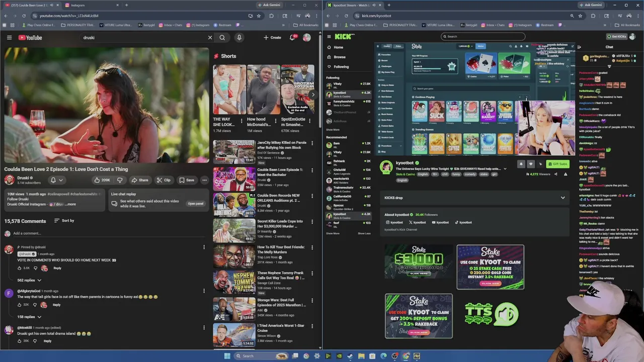Report the stream via warning icon

point(565,174)
